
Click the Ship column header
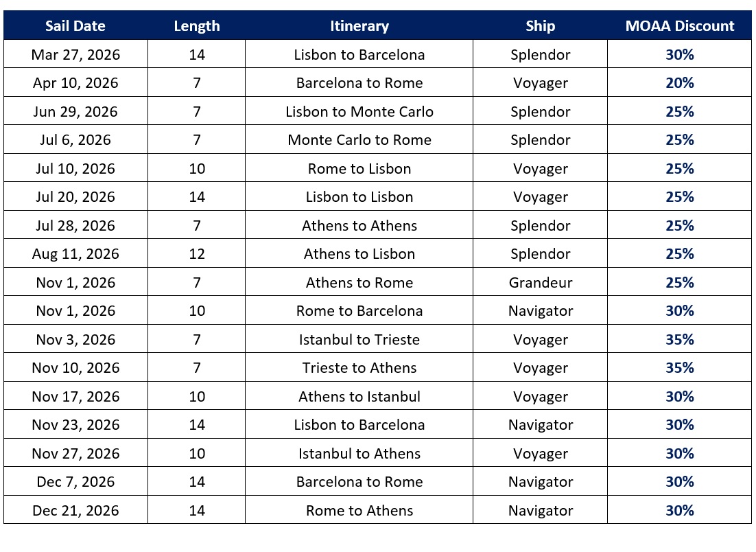click(540, 26)
